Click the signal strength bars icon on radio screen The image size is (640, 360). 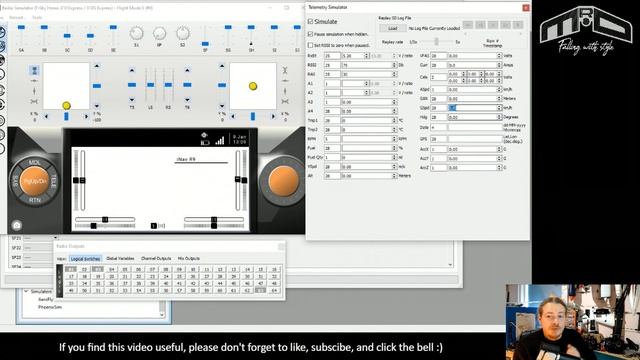[x=220, y=141]
